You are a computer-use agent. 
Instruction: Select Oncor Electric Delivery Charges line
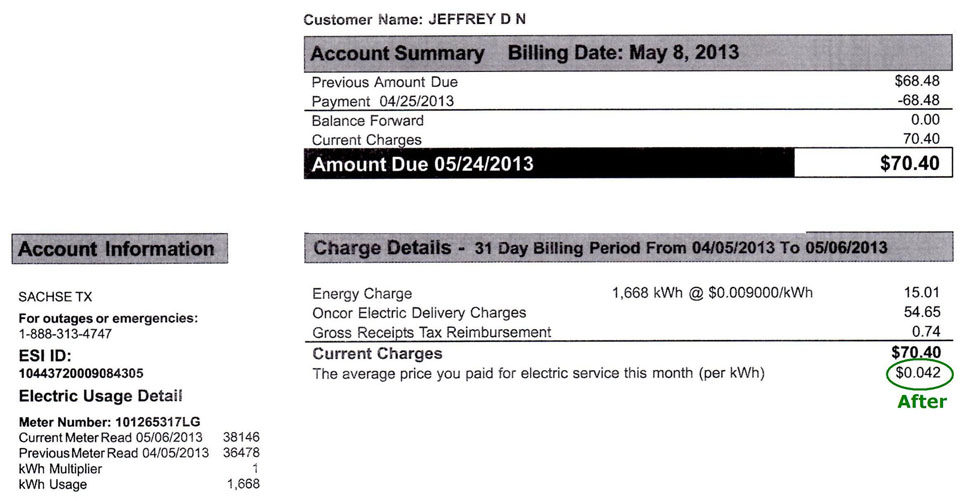[419, 313]
